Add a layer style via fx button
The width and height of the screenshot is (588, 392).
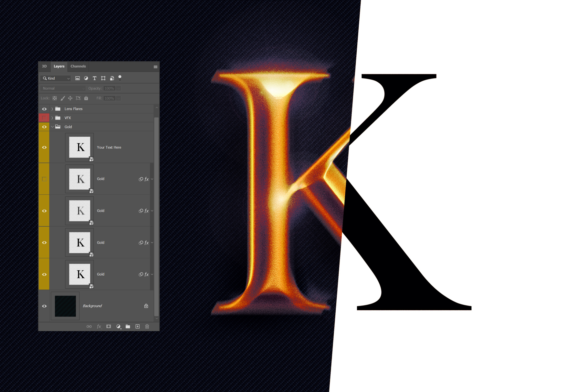[x=99, y=326]
